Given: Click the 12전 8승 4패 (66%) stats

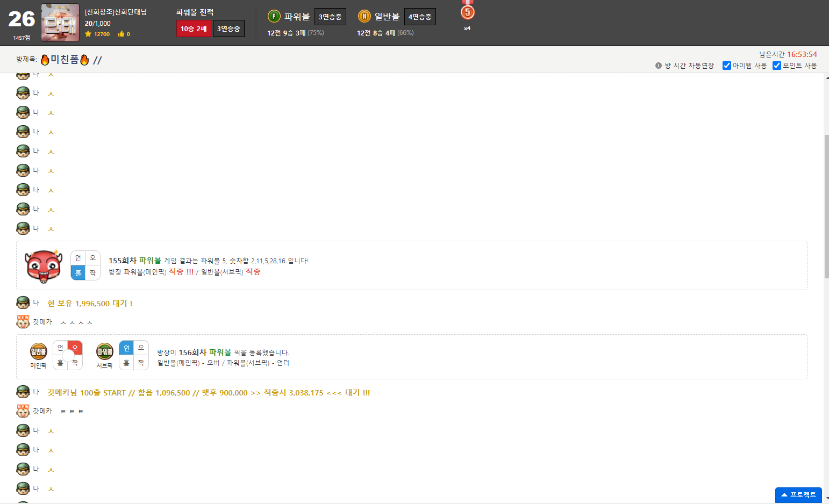Looking at the screenshot, I should coord(385,33).
